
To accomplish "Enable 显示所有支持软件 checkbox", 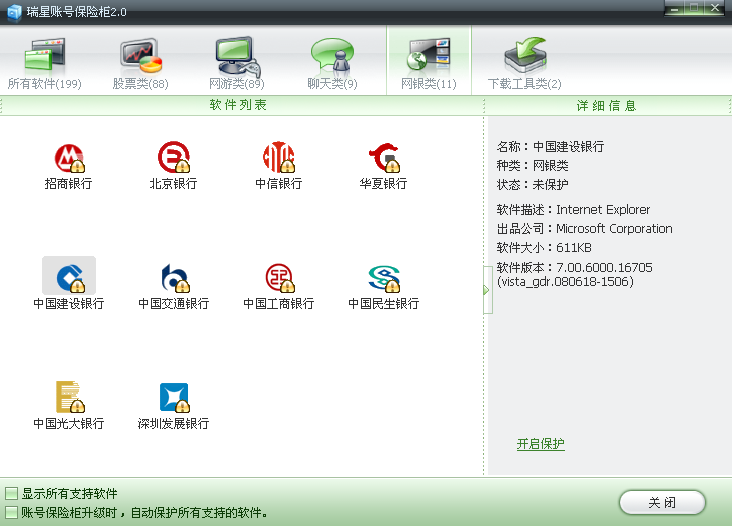I will [x=11, y=493].
